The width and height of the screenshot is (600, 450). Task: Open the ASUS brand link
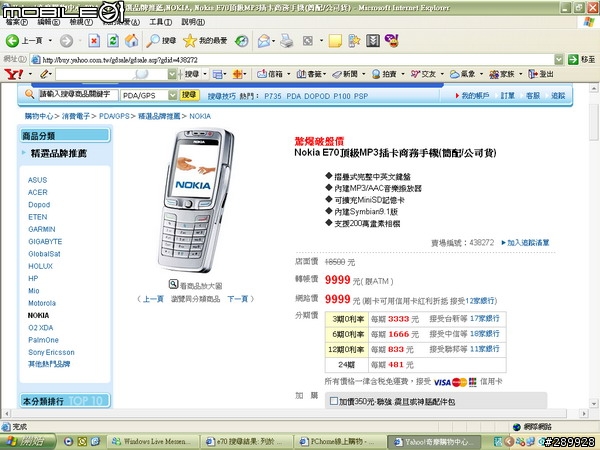tap(38, 180)
